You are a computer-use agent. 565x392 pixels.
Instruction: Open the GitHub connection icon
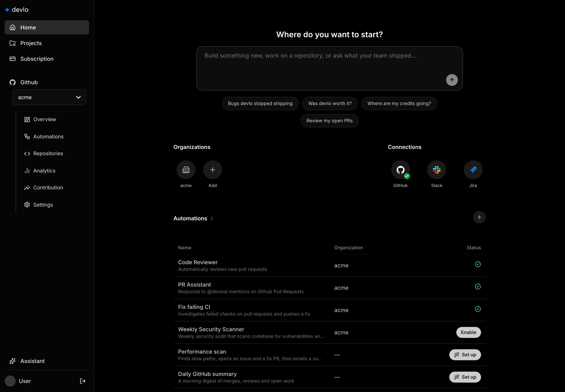point(401,170)
